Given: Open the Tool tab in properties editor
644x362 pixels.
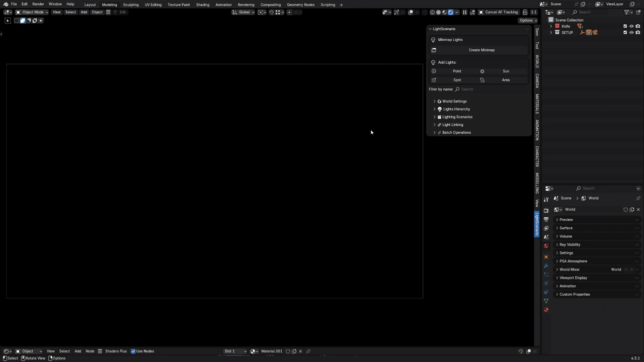Looking at the screenshot, I should (546, 199).
